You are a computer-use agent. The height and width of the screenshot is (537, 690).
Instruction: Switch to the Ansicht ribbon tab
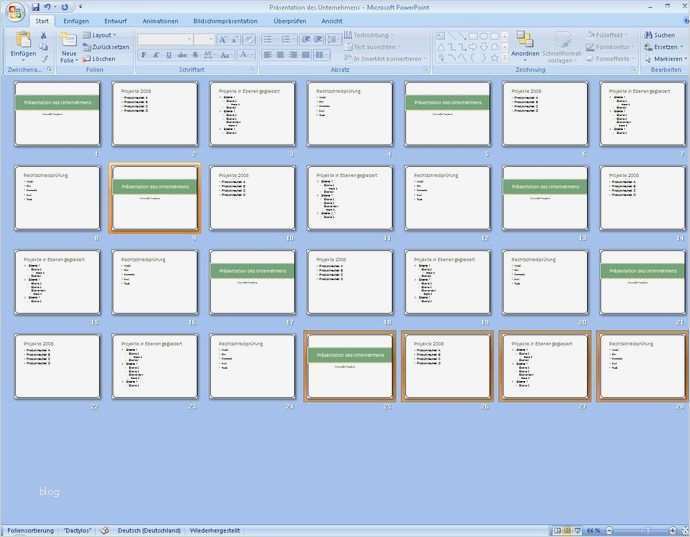click(x=331, y=21)
